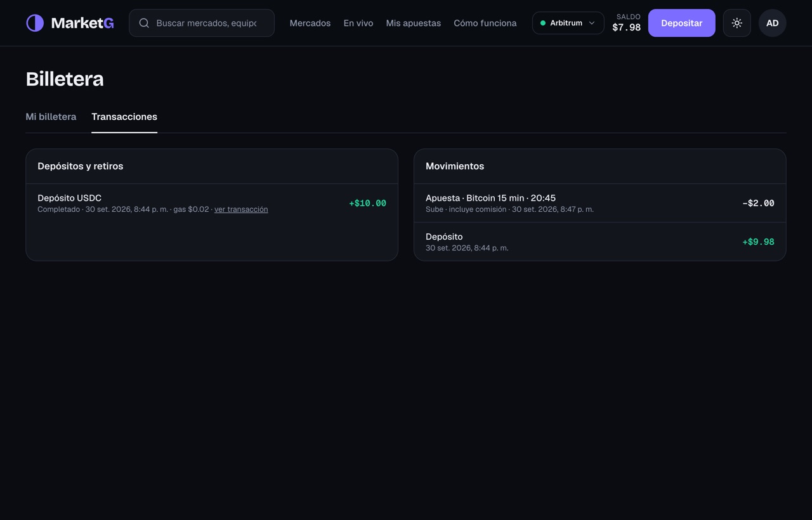Click the Depositar button
The image size is (812, 520).
click(x=681, y=23)
